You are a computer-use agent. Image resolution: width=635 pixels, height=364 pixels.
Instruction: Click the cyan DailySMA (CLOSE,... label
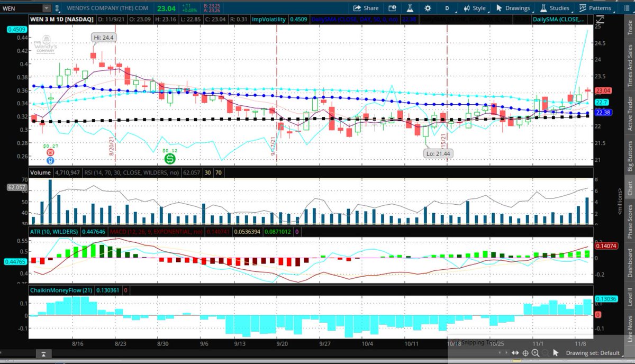(x=559, y=19)
